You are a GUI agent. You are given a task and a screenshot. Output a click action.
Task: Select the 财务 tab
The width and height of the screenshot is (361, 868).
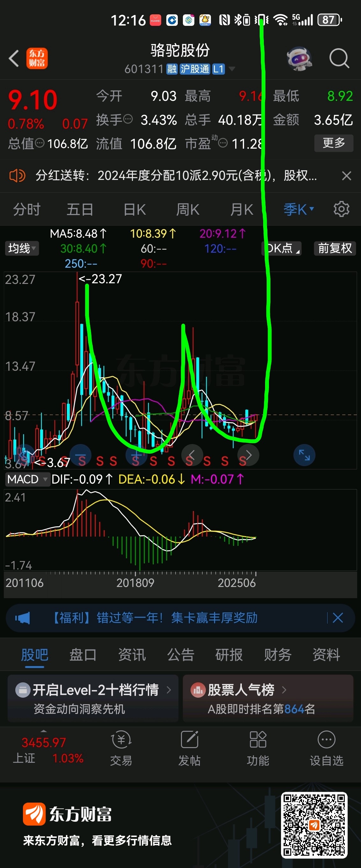tap(278, 655)
